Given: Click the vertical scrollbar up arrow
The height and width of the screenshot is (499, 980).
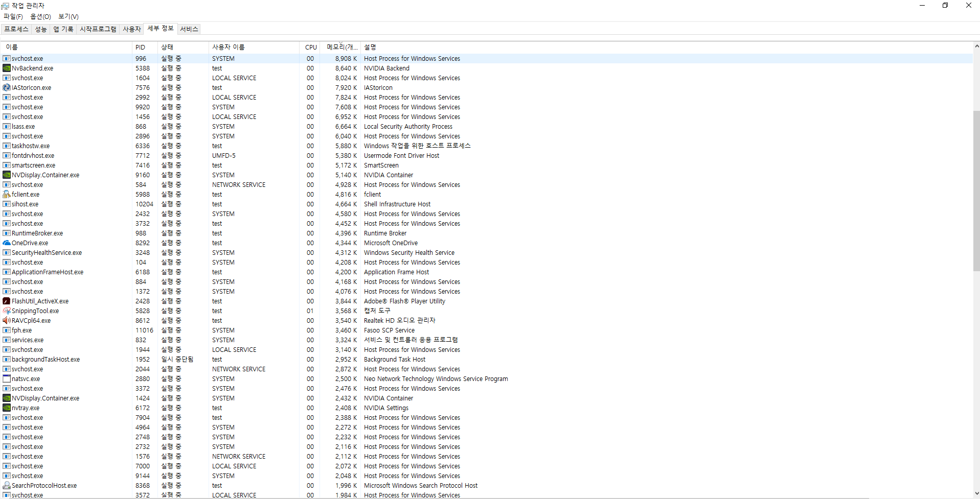Looking at the screenshot, I should point(976,46).
